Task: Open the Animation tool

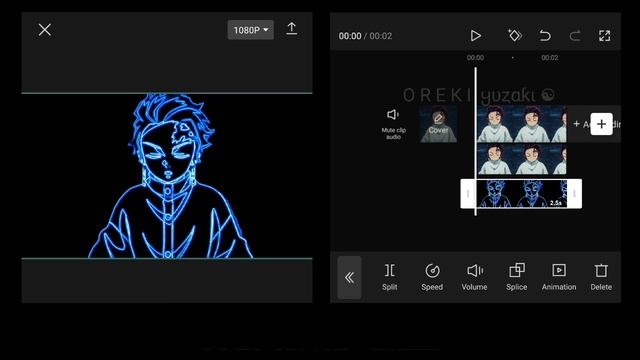Action: coord(559,277)
